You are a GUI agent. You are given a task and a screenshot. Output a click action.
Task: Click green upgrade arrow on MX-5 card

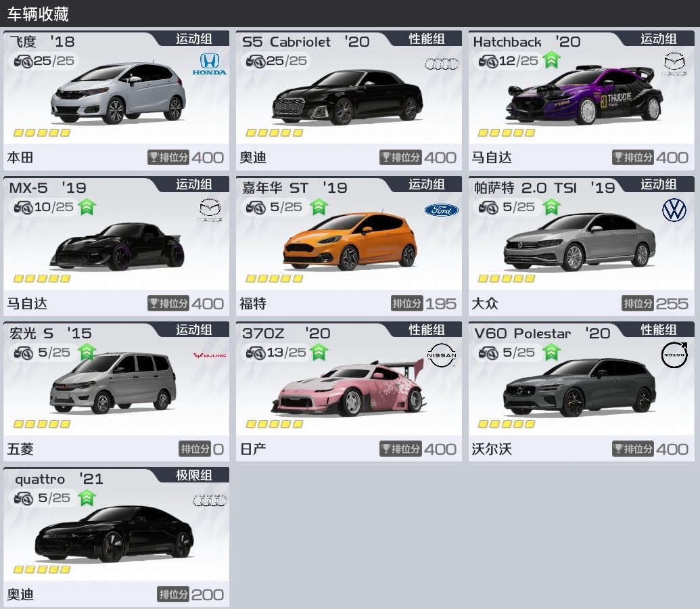(x=86, y=207)
